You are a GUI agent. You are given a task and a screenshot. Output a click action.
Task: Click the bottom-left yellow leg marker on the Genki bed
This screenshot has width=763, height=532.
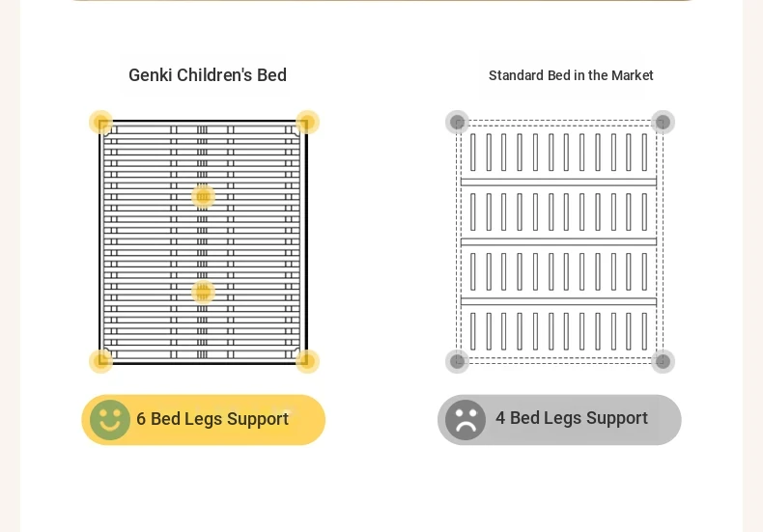101,361
